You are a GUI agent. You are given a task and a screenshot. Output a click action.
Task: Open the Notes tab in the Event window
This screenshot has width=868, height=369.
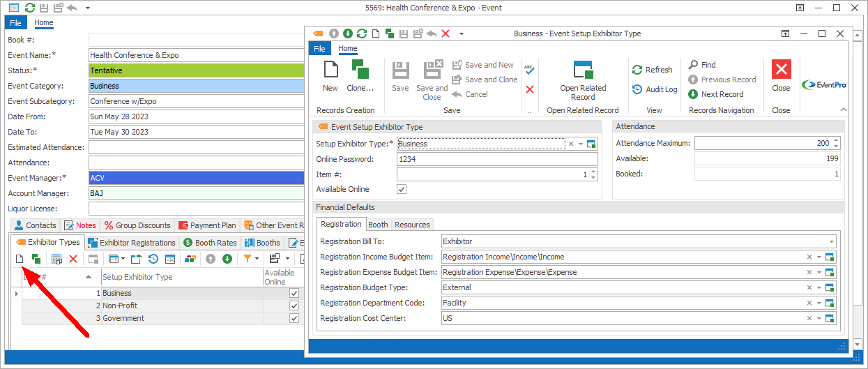pyautogui.click(x=80, y=225)
